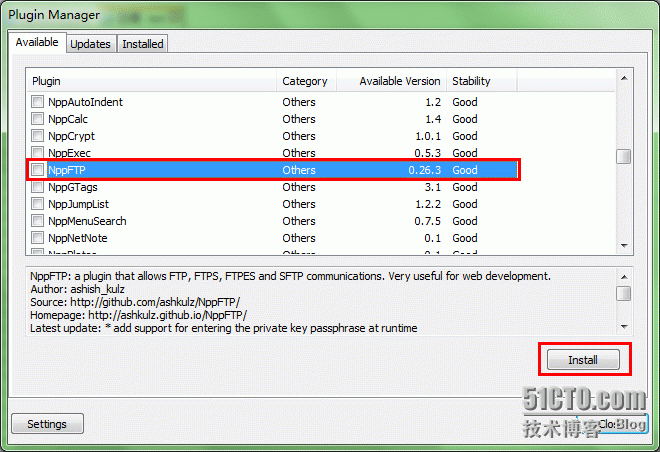660x452 pixels.
Task: Sort by the Stability column header
Action: tap(482, 81)
